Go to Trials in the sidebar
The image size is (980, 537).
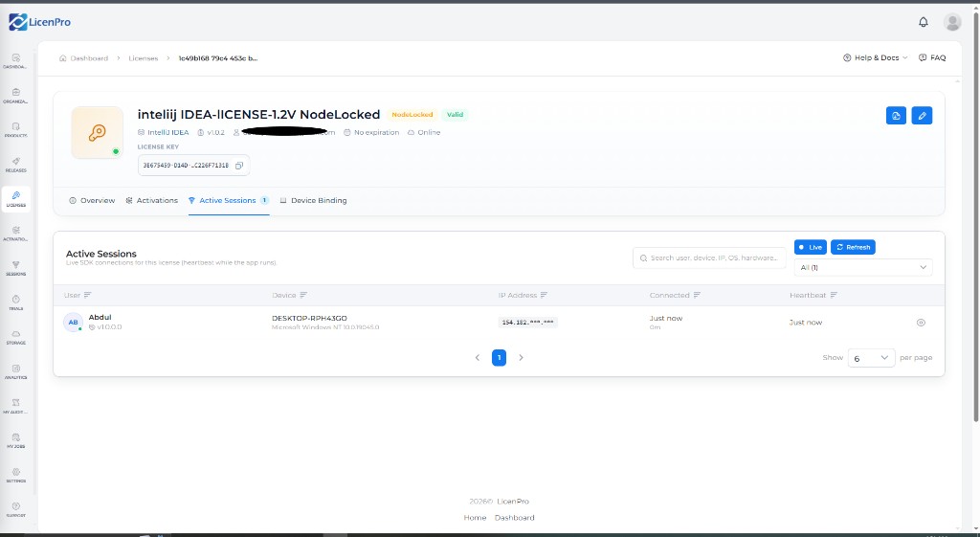click(15, 303)
